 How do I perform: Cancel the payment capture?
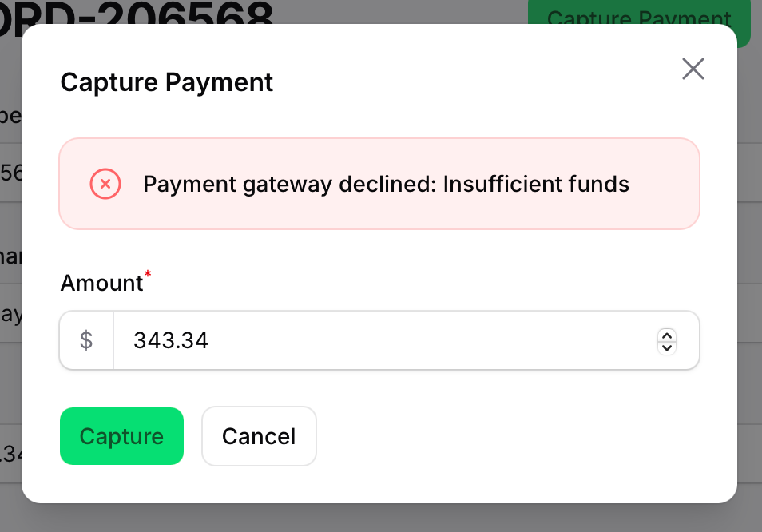click(x=259, y=436)
